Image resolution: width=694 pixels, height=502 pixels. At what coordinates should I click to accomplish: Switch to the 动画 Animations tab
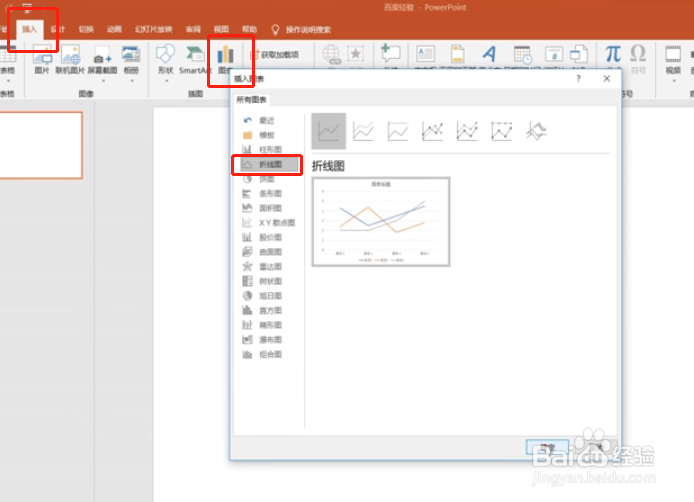[x=114, y=29]
